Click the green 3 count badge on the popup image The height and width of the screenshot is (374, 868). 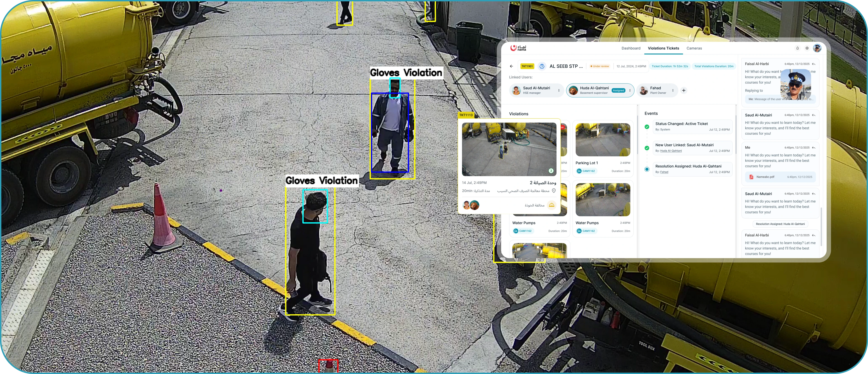551,171
